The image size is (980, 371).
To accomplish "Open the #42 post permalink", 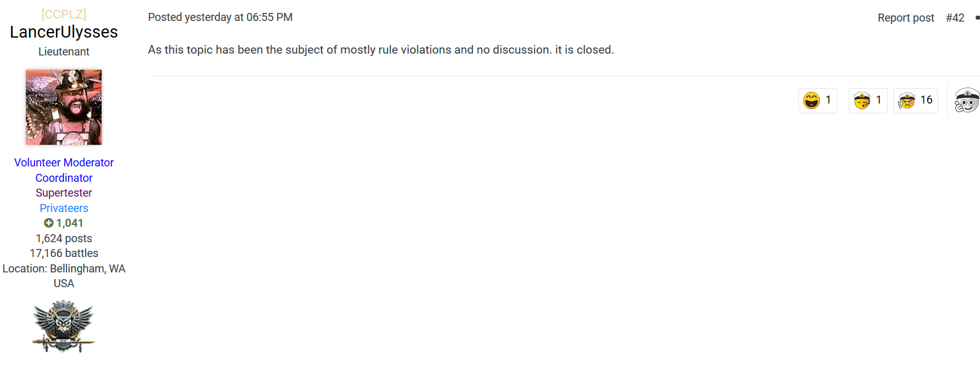I will click(x=955, y=18).
